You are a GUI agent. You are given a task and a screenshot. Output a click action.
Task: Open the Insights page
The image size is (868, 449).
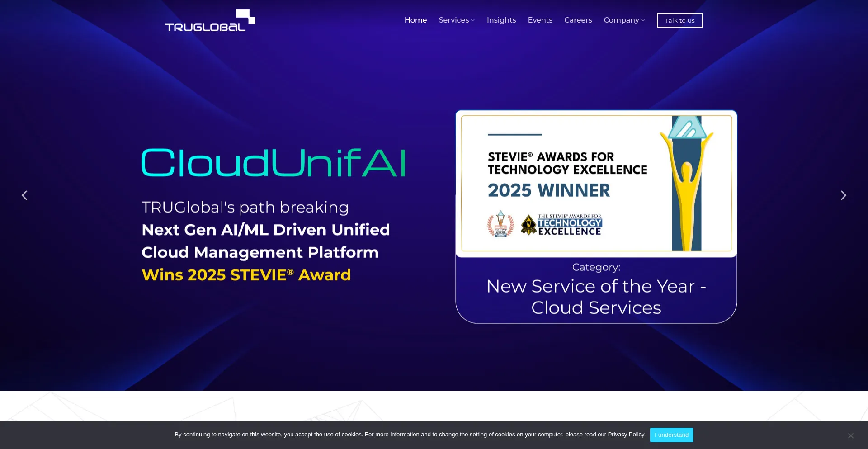[501, 20]
